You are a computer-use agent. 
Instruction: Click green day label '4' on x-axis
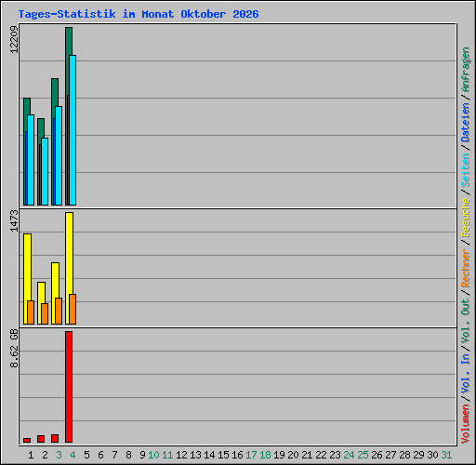(x=73, y=455)
